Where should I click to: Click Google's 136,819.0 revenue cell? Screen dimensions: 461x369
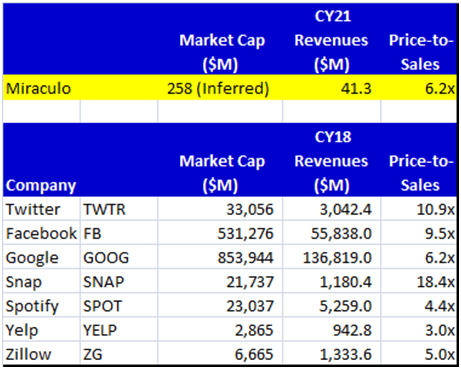point(331,258)
